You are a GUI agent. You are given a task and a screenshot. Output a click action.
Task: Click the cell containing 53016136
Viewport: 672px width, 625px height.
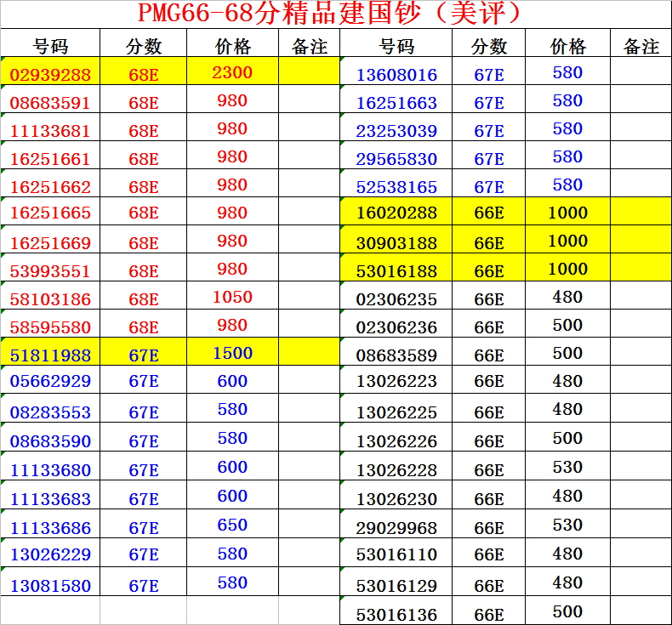pyautogui.click(x=396, y=614)
